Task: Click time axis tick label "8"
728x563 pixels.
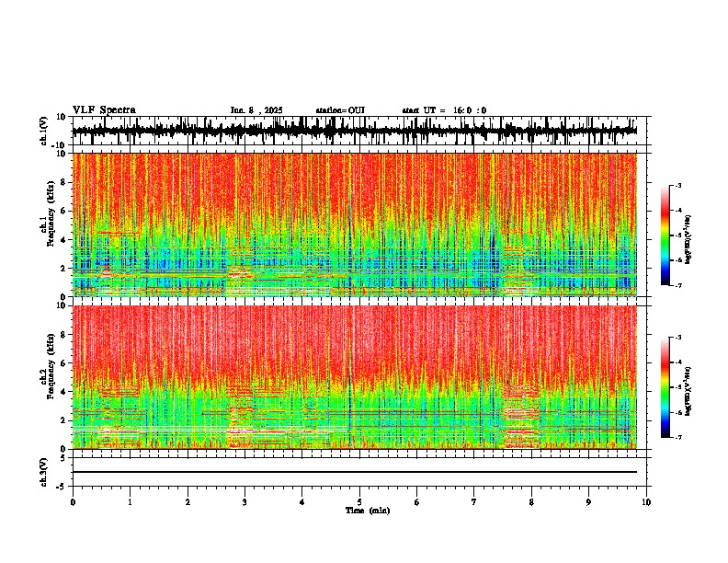Action: 531,502
